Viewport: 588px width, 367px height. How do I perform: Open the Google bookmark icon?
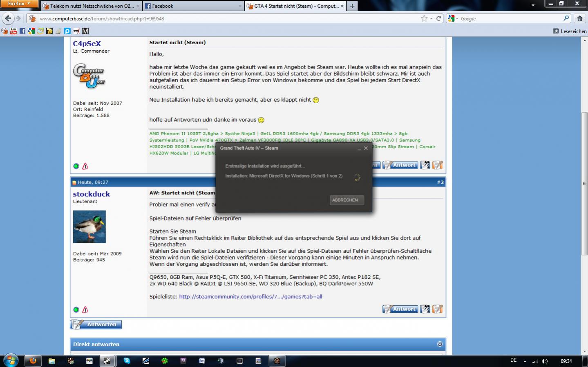tap(31, 31)
